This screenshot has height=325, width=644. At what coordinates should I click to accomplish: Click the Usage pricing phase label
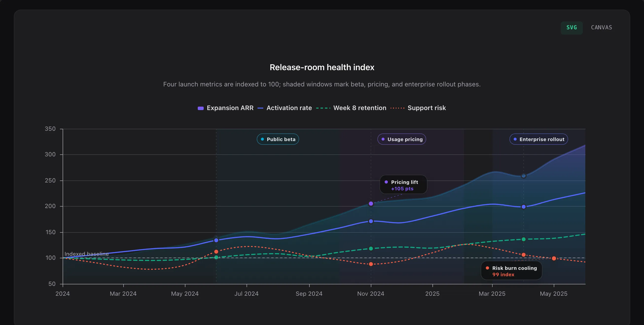[x=401, y=139]
